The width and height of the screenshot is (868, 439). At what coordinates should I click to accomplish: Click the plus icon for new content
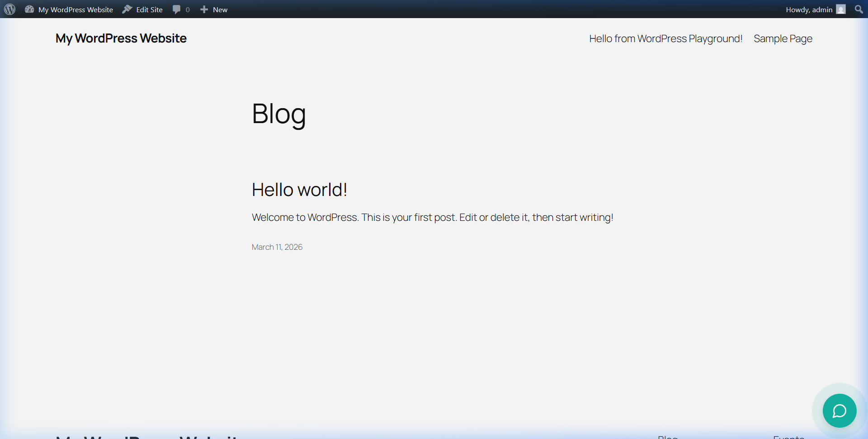pos(204,9)
